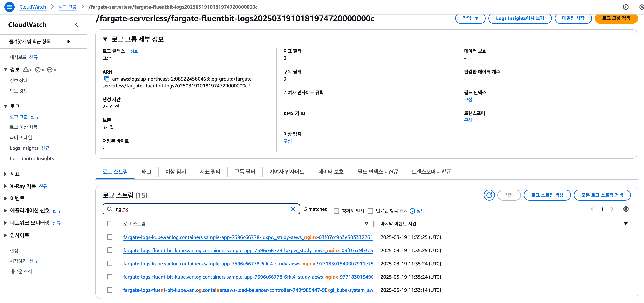The image size is (644, 303).
Task: Open the hamburger navigation menu icon
Action: pyautogui.click(x=9, y=7)
